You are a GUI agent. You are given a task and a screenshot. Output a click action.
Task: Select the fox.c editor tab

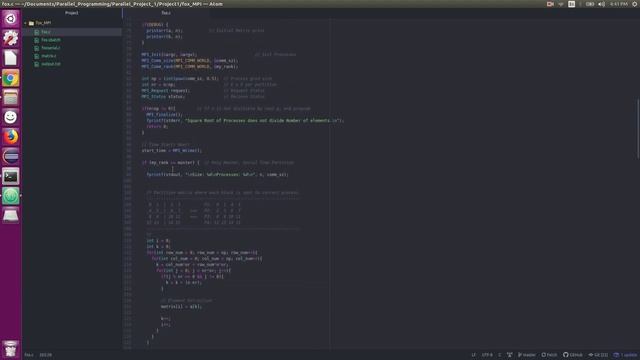pyautogui.click(x=166, y=13)
